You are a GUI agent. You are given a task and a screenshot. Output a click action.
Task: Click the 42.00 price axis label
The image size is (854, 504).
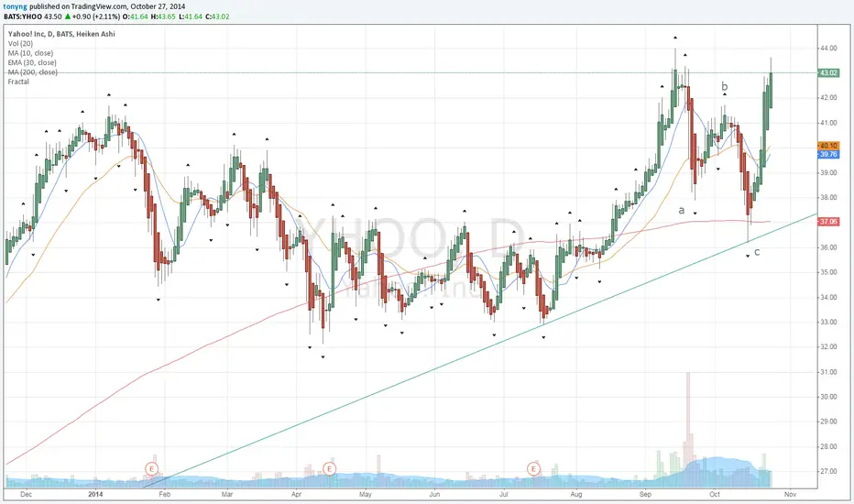(x=828, y=98)
